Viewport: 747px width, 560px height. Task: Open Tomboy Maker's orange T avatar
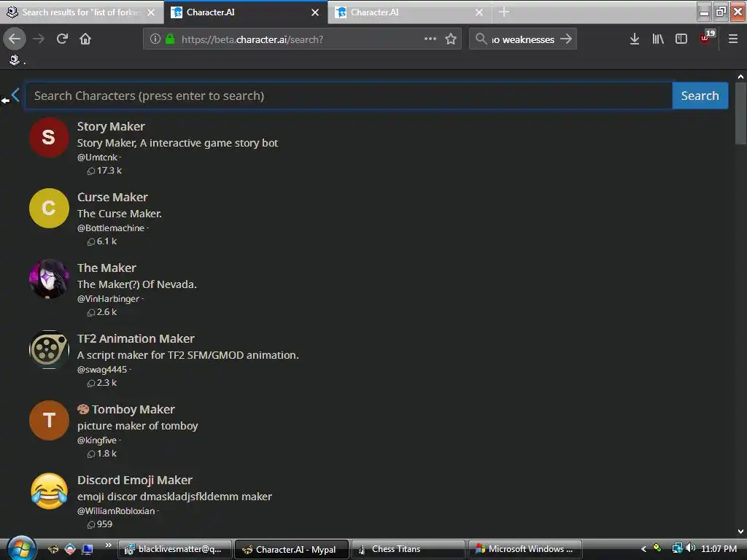tap(49, 421)
